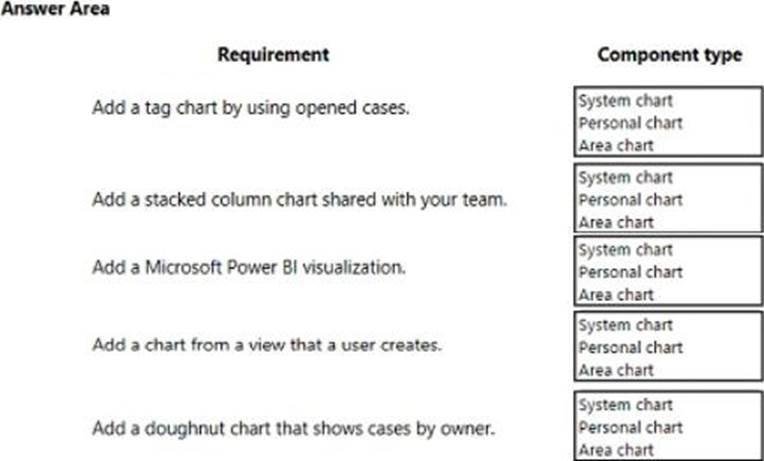Select System chart for tag chart requirement
This screenshot has height=461, width=764.
625,101
